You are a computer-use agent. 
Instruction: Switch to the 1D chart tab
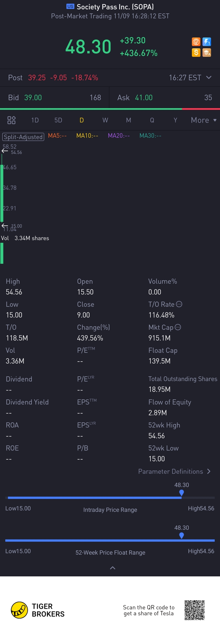pyautogui.click(x=35, y=120)
